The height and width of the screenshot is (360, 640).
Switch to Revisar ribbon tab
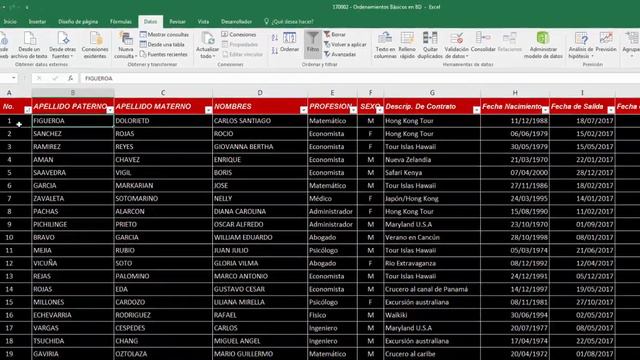point(178,22)
